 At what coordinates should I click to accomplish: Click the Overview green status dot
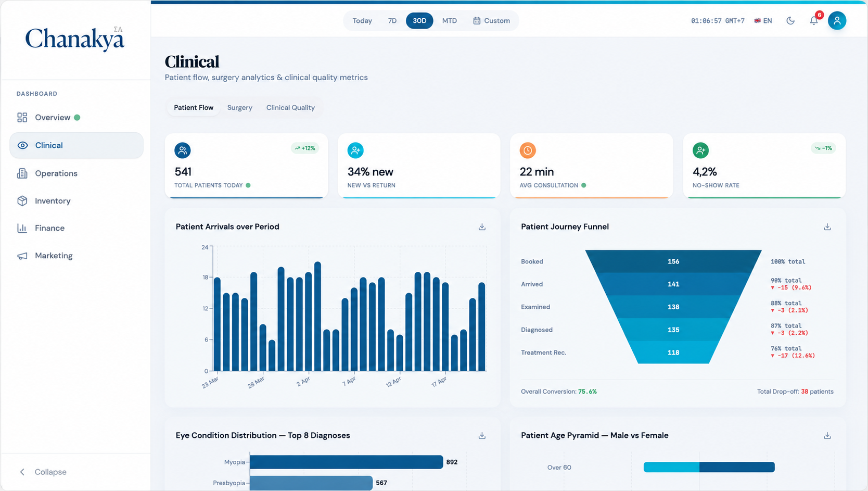click(77, 118)
